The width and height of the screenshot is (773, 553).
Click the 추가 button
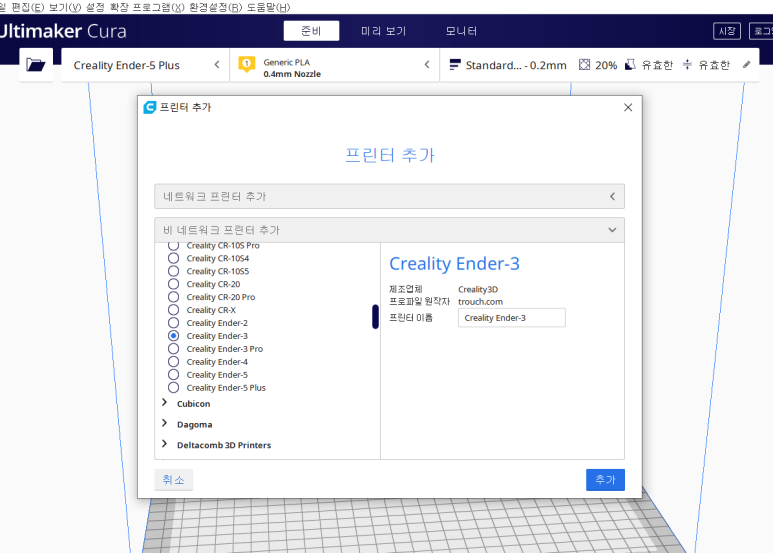605,480
